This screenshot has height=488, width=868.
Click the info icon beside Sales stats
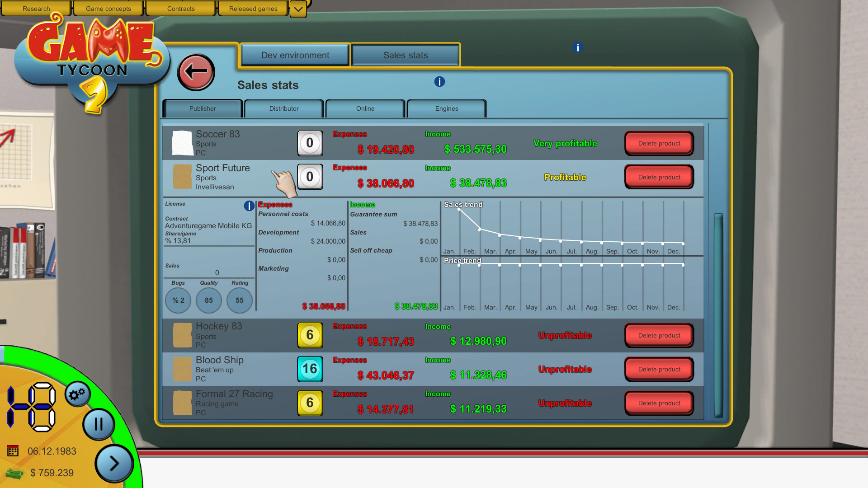click(x=439, y=81)
